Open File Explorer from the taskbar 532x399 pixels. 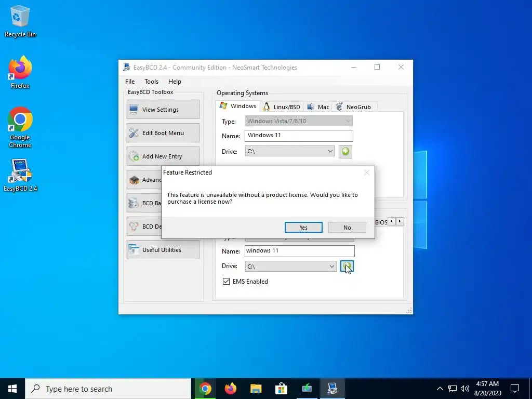click(256, 389)
